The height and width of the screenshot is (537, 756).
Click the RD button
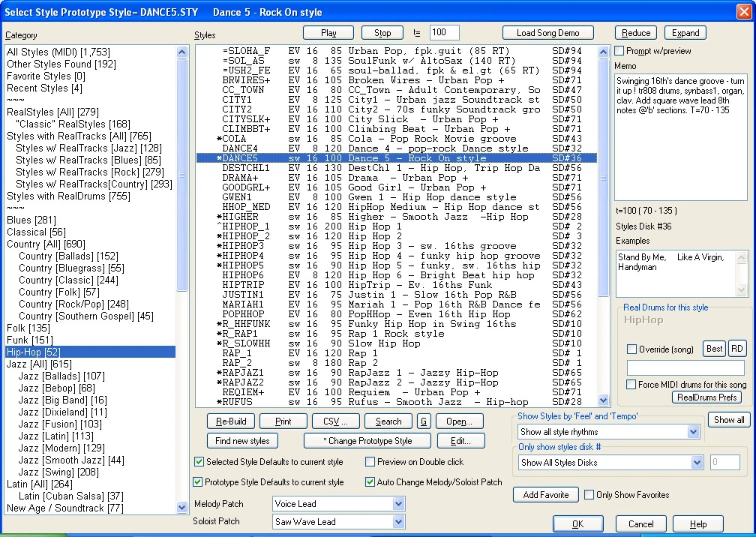pyautogui.click(x=737, y=349)
